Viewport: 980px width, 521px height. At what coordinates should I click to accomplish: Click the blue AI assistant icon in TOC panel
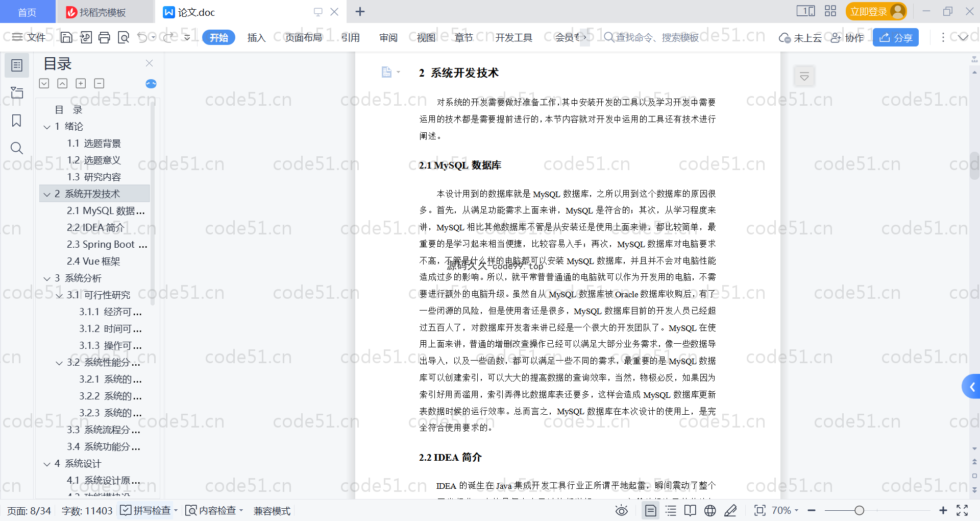click(x=151, y=84)
